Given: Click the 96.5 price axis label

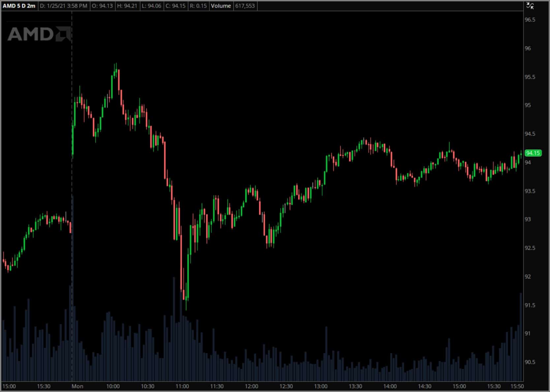Looking at the screenshot, I should [530, 20].
